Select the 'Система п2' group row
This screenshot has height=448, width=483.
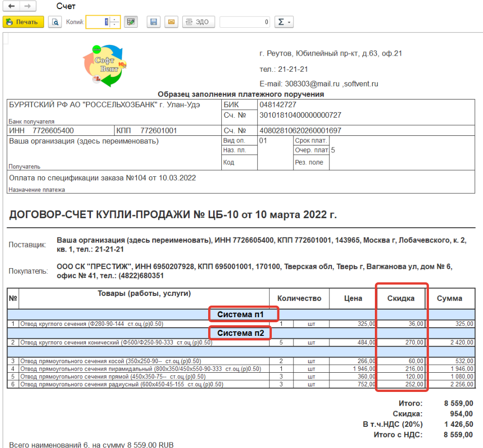(x=241, y=333)
